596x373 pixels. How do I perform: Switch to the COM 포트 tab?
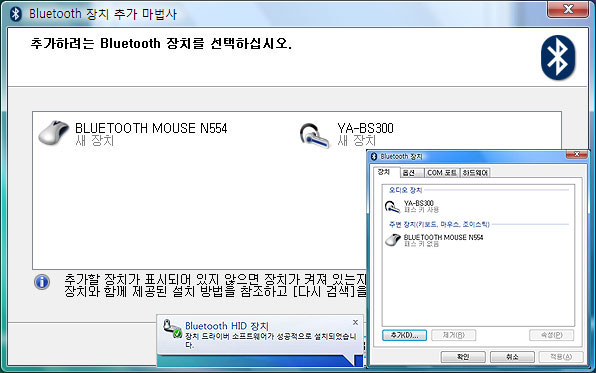442,173
